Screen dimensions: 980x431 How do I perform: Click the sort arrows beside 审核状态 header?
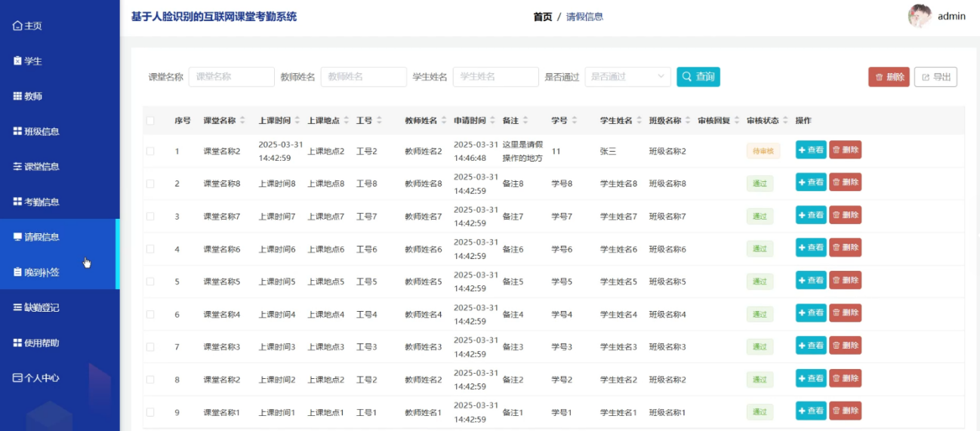785,121
